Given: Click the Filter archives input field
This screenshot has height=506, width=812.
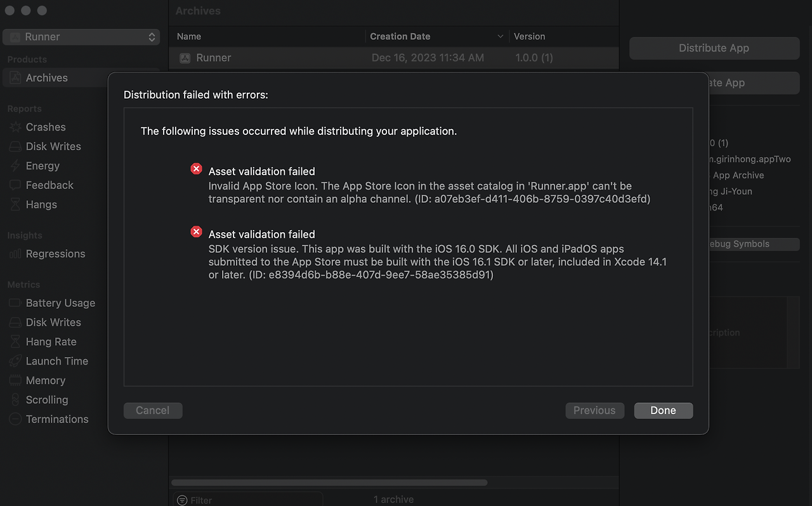Looking at the screenshot, I should [x=248, y=500].
